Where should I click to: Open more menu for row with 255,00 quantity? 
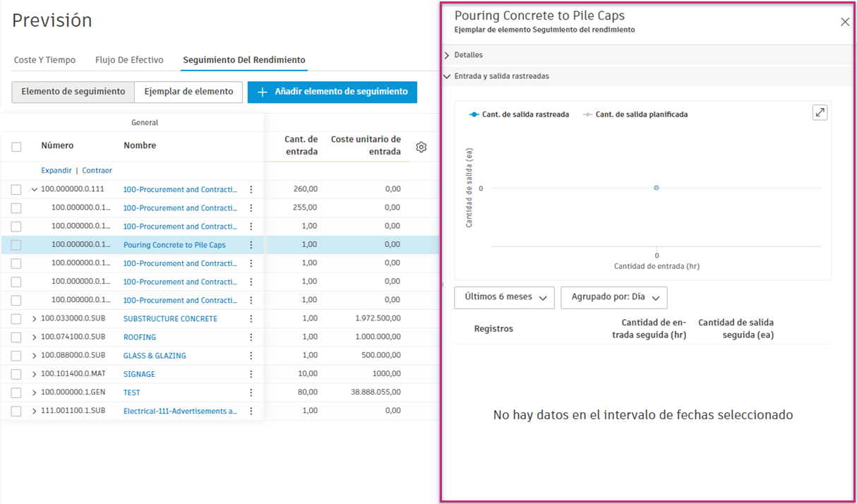click(251, 208)
